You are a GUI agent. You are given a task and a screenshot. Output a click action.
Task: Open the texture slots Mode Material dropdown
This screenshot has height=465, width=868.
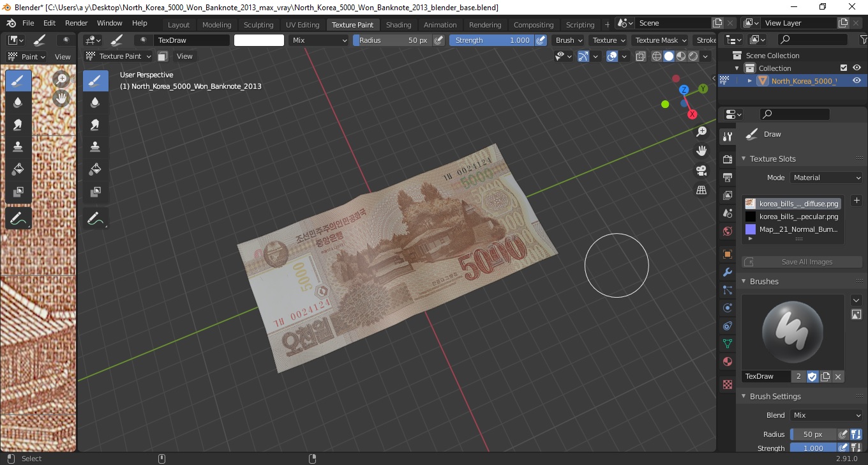pos(827,178)
